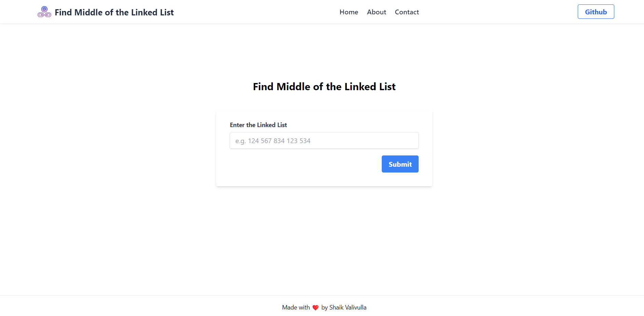
Task: Click the main page heading
Action: pyautogui.click(x=324, y=87)
